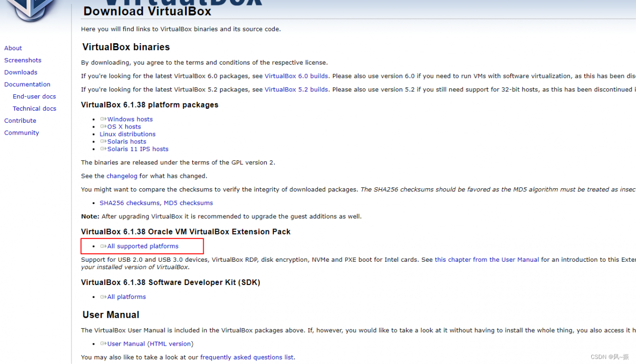The height and width of the screenshot is (364, 636).
Task: Open the Linux distributions link
Action: (x=128, y=134)
